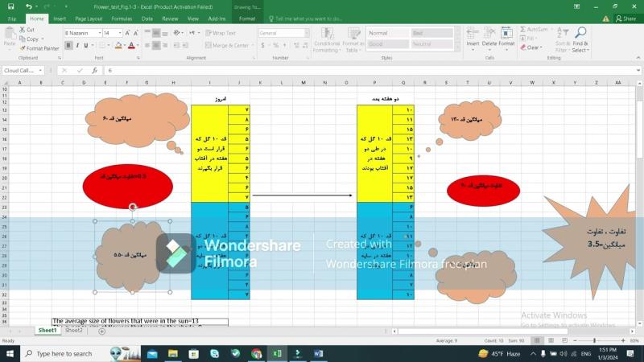Click the Format Painter brush

[23, 48]
